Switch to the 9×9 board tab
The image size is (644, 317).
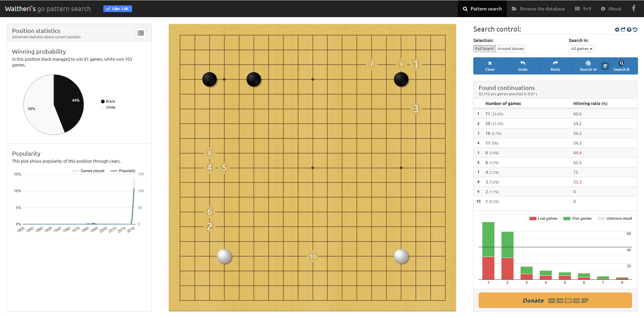click(583, 9)
